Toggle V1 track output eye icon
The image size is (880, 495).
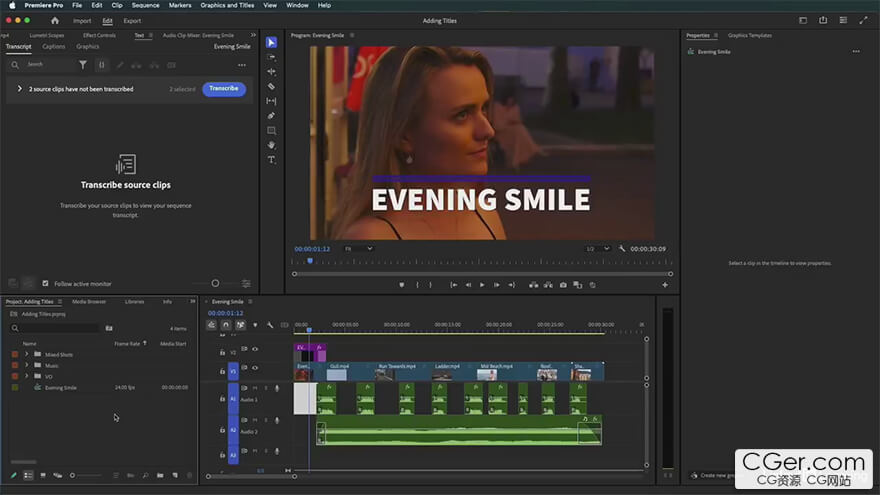(x=255, y=368)
